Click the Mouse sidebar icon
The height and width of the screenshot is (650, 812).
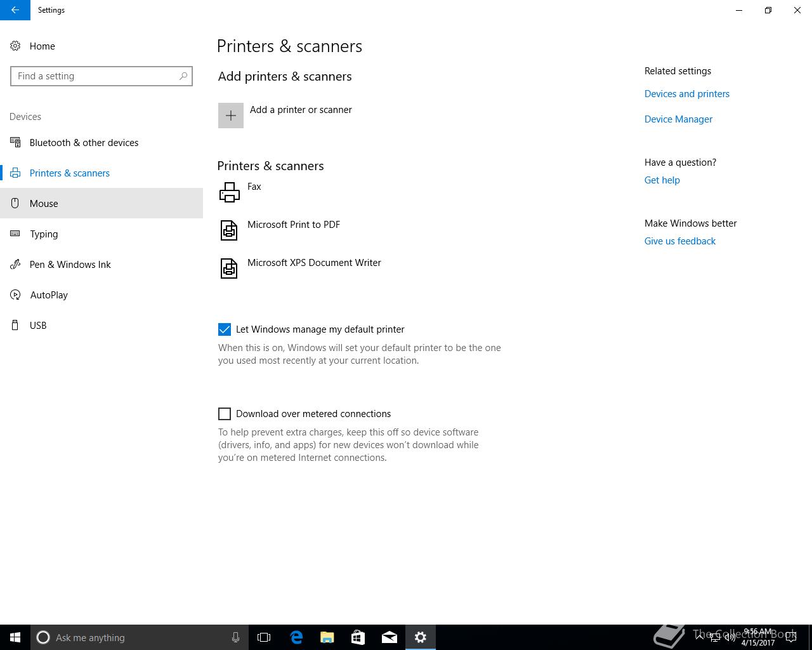[15, 204]
